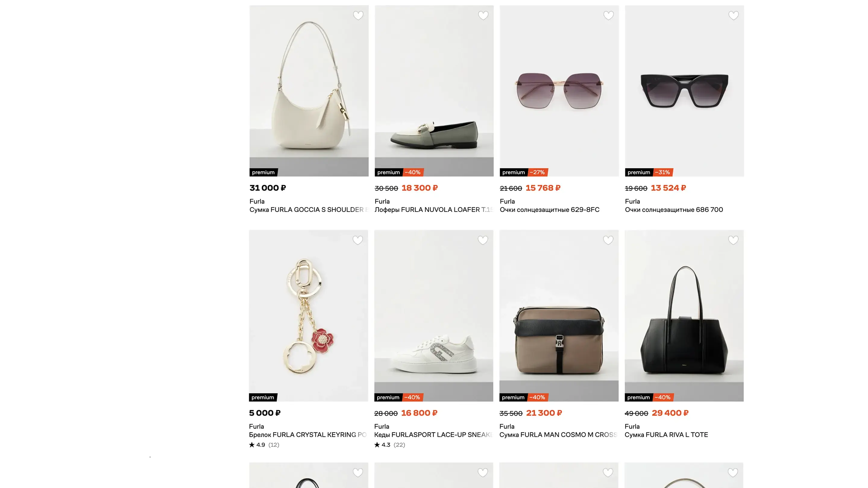Open Брелок FURLA CRYSTAL KEYRING link

coord(307,435)
